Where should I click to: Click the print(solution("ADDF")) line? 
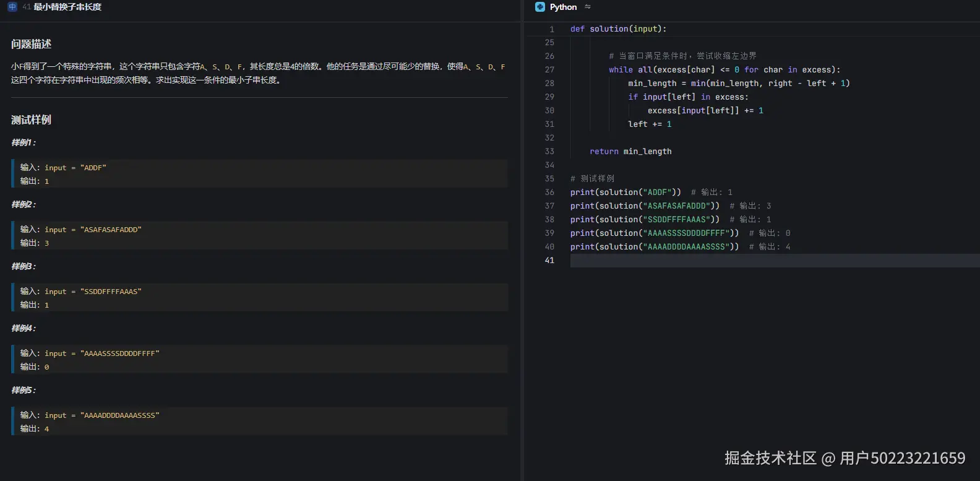pos(625,193)
